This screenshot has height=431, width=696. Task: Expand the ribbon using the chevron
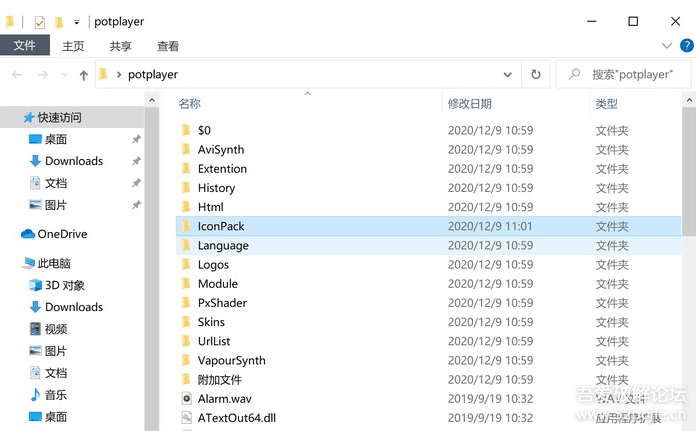click(x=667, y=46)
